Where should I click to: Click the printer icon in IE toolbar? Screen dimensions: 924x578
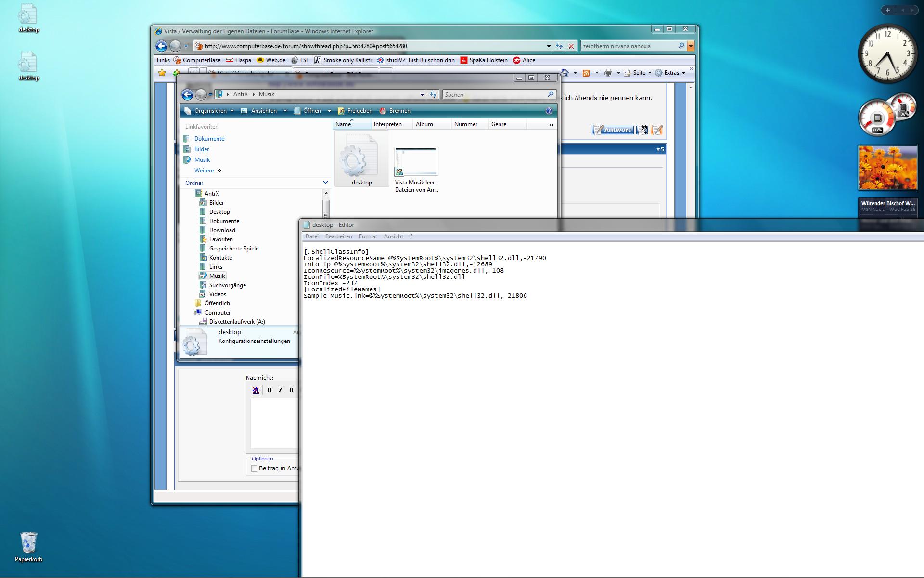[x=608, y=73]
